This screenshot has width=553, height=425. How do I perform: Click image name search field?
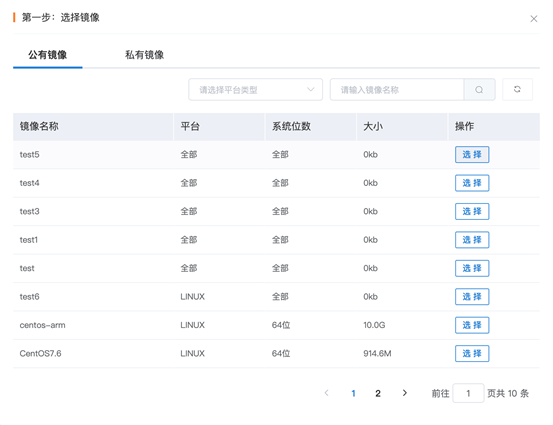coord(397,90)
